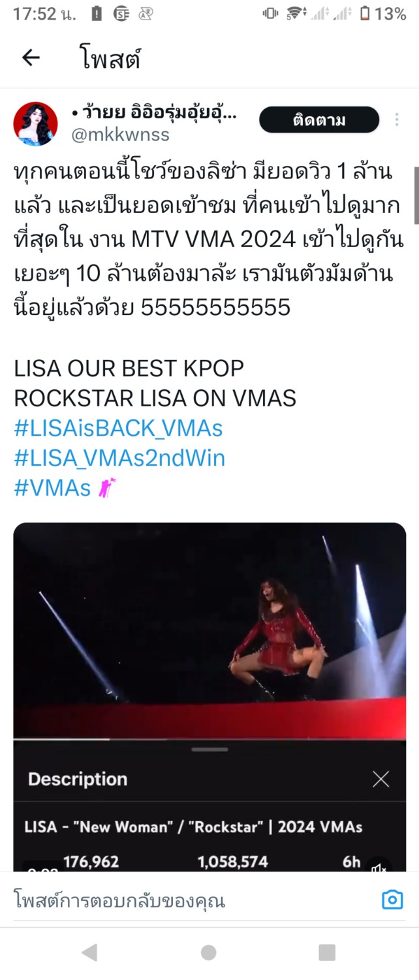Open the profile avatar of @mkkwnss
Screen dimensions: 419x980
point(35,123)
